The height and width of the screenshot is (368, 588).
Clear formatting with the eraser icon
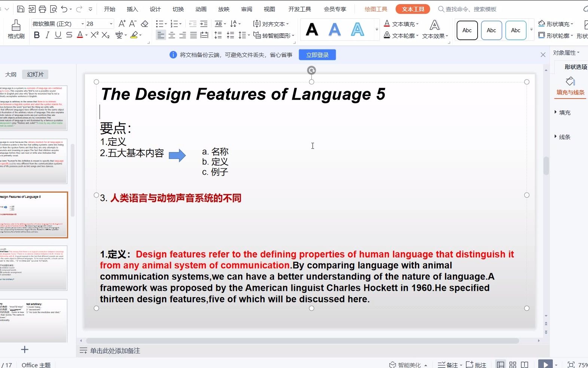click(144, 24)
